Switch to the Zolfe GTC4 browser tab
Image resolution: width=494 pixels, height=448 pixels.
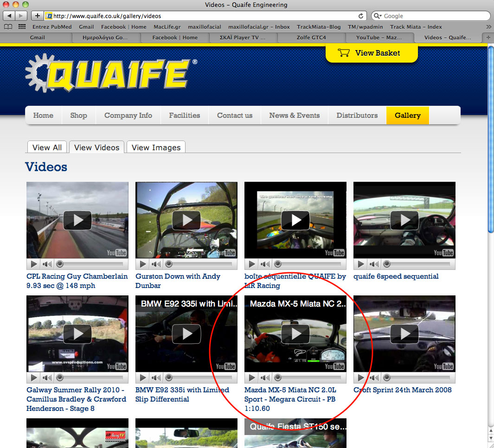tap(311, 38)
